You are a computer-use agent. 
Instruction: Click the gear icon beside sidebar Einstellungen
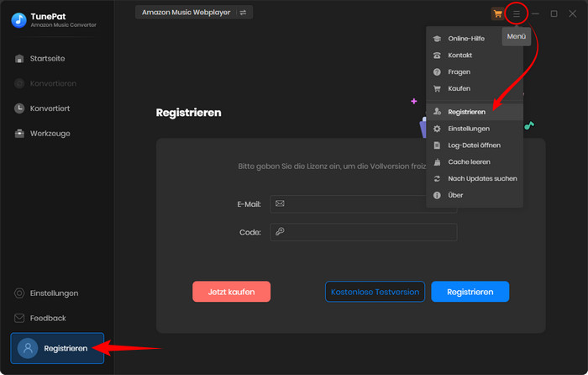pyautogui.click(x=19, y=293)
